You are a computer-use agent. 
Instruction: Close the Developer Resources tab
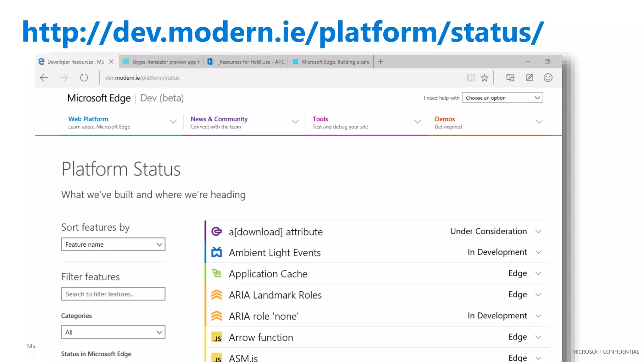[111, 62]
